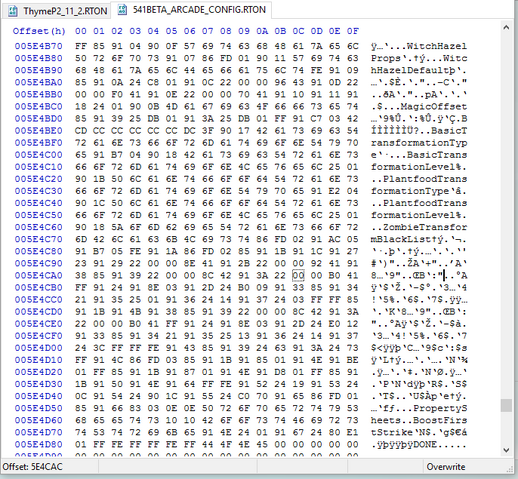Click the Offset: 5E4CAC status bar field

tap(32, 467)
